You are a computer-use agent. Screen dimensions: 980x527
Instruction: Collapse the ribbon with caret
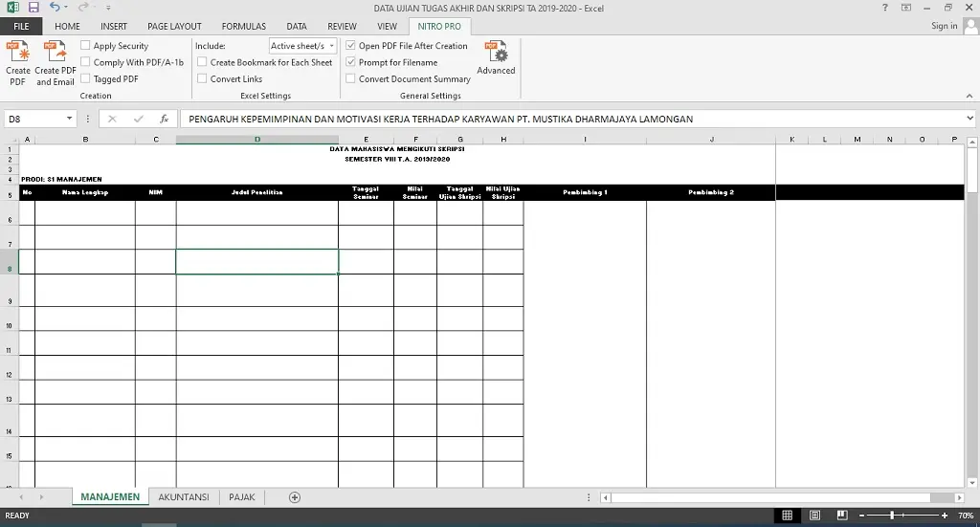(969, 96)
